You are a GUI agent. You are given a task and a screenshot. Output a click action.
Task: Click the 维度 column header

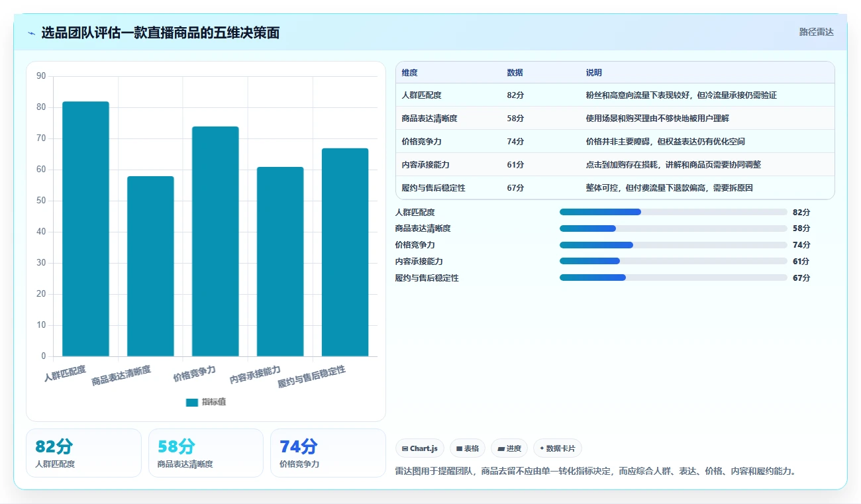click(x=410, y=73)
